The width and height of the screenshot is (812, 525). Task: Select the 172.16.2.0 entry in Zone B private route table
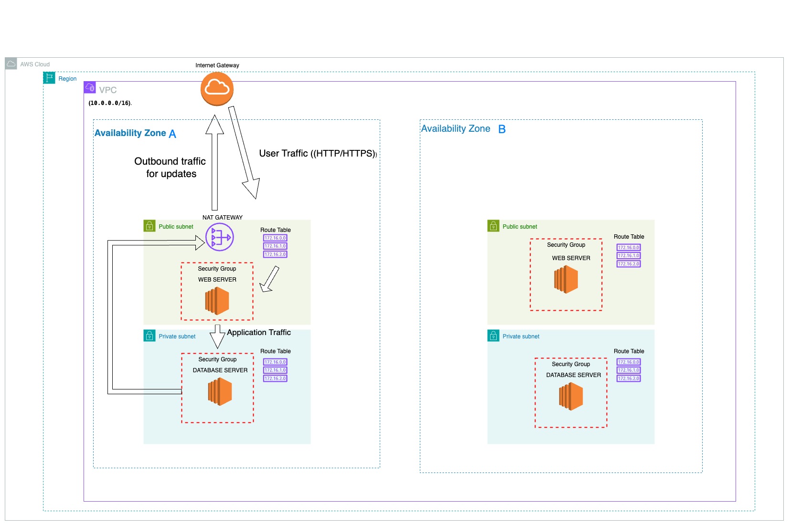click(629, 378)
